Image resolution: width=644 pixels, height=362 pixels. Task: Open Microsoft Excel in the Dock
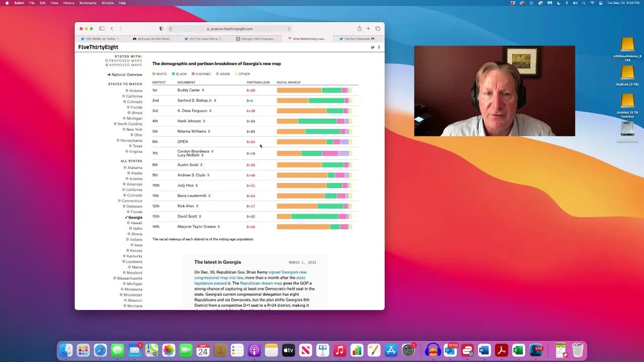click(x=518, y=350)
